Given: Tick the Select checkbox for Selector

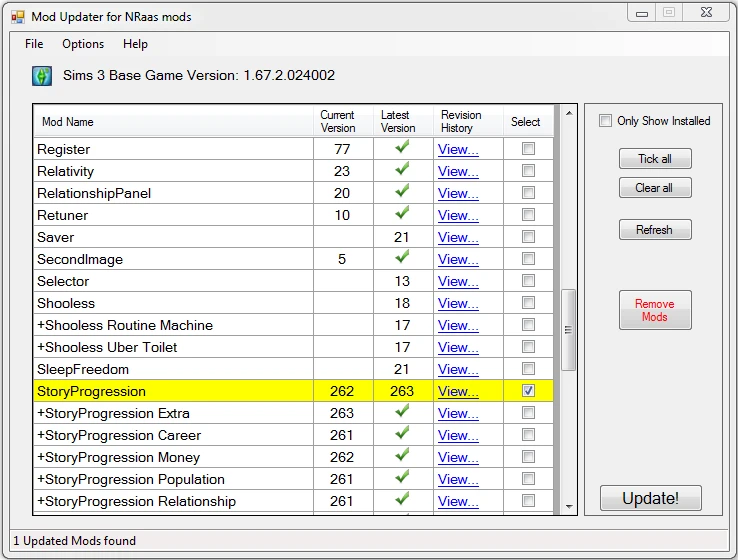Looking at the screenshot, I should click(529, 281).
